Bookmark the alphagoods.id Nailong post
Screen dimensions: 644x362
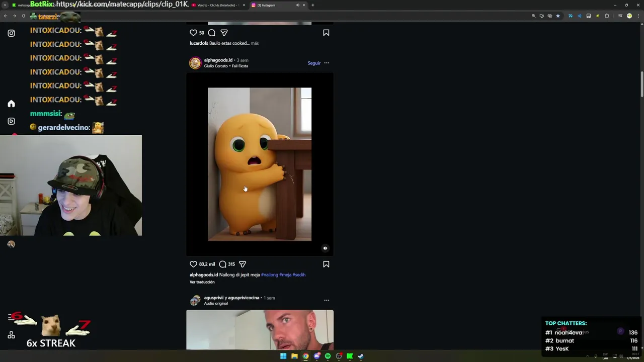326,264
